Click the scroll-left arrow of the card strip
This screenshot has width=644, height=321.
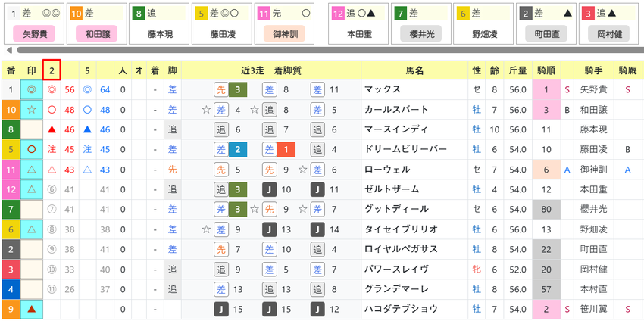pos(9,50)
